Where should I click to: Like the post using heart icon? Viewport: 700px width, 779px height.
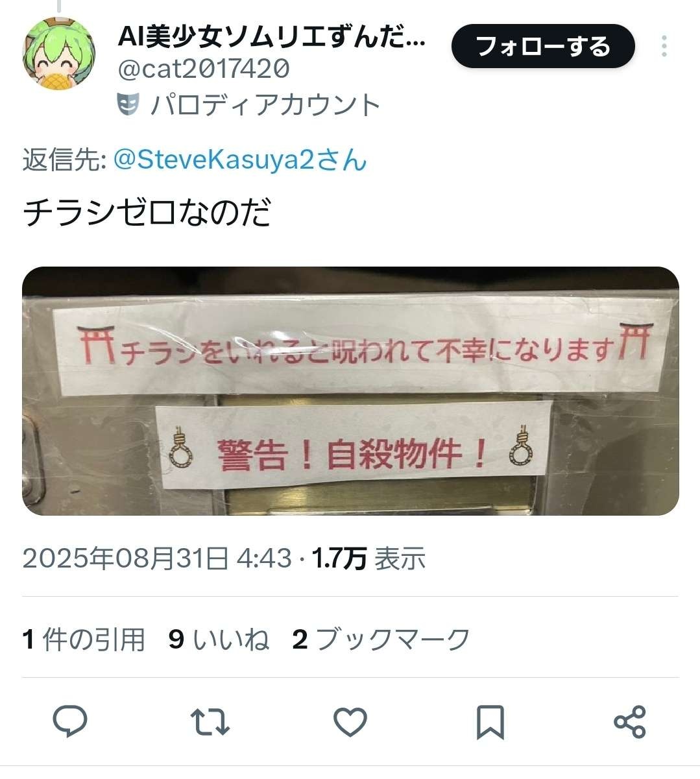point(350,722)
